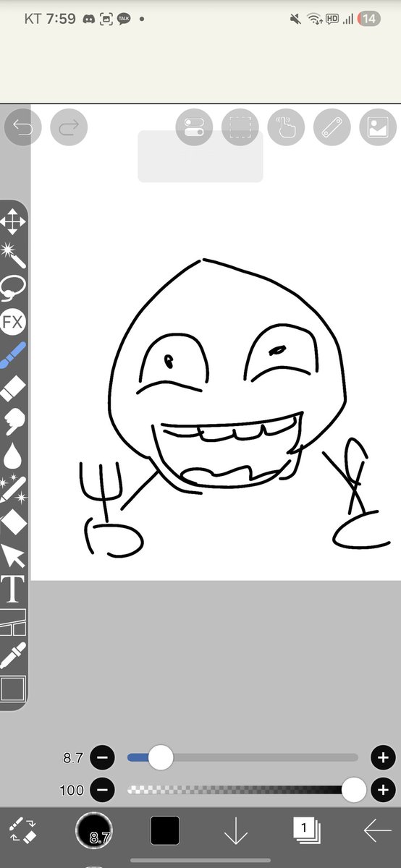The height and width of the screenshot is (868, 401).
Task: Go back with the left arrow
Action: (x=377, y=831)
